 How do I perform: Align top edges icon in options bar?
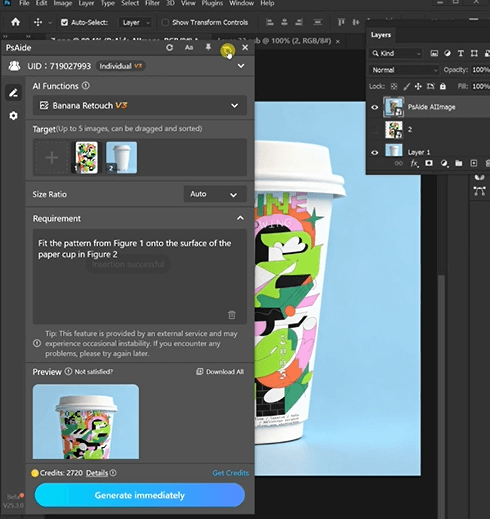pos(341,22)
